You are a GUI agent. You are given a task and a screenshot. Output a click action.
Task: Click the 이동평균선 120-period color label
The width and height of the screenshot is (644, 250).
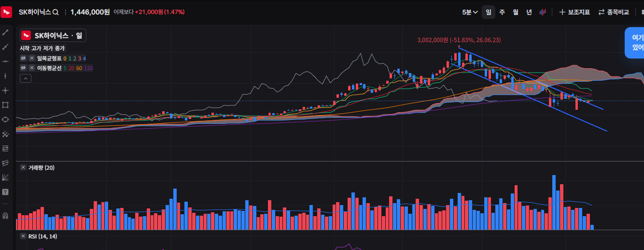(x=88, y=68)
